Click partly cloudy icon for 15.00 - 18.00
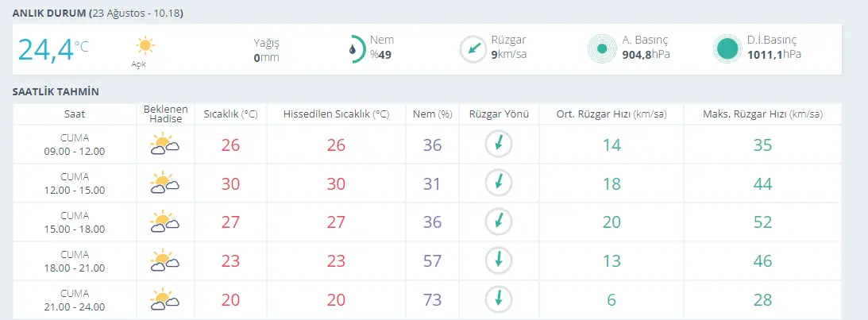Image resolution: width=868 pixels, height=320 pixels. pyautogui.click(x=164, y=222)
